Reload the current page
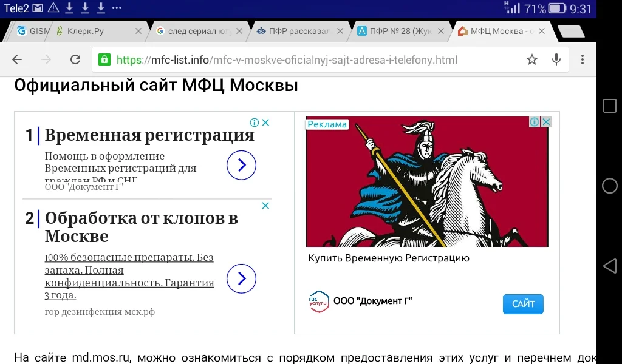 (x=75, y=60)
